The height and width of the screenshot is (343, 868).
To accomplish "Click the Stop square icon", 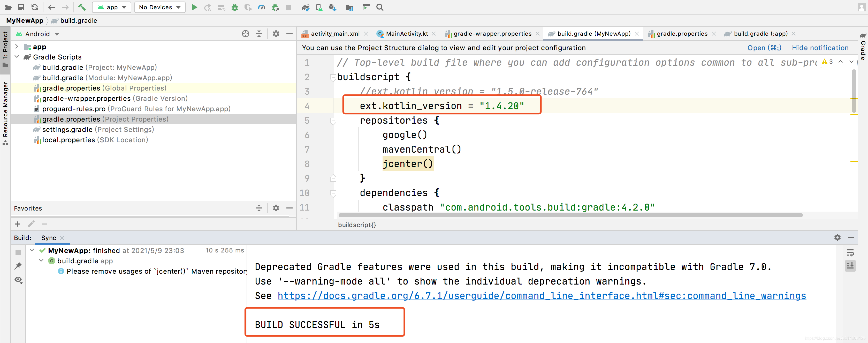I will tap(288, 7).
